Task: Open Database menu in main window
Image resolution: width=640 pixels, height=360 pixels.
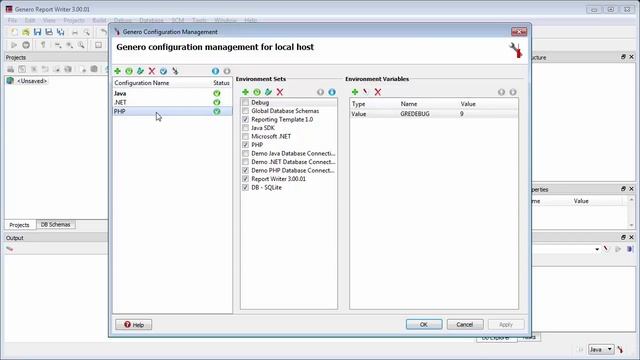Action: [151, 20]
